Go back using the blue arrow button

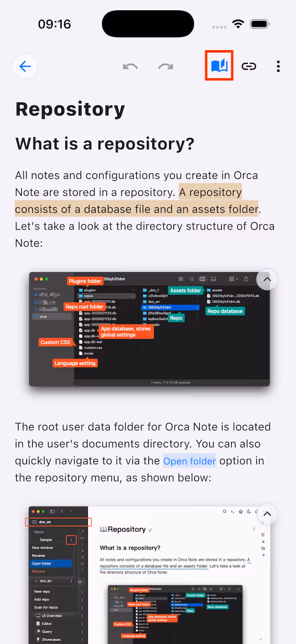(25, 66)
